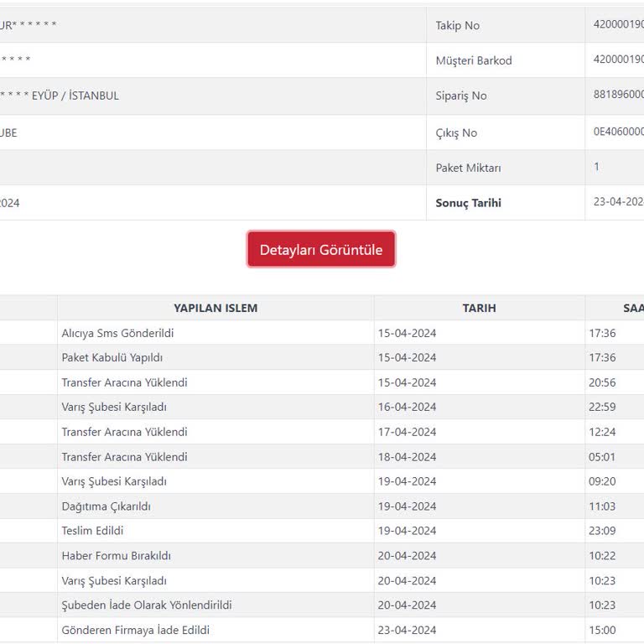644x644 pixels.
Task: Select the Paket Miktarı label cell
Action: [x=506, y=168]
